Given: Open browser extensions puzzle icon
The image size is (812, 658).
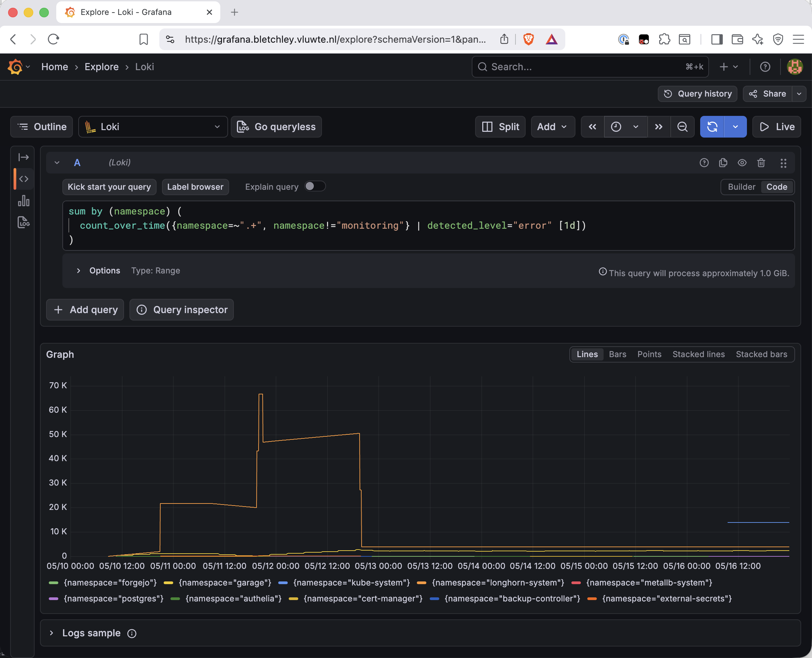Looking at the screenshot, I should 664,39.
